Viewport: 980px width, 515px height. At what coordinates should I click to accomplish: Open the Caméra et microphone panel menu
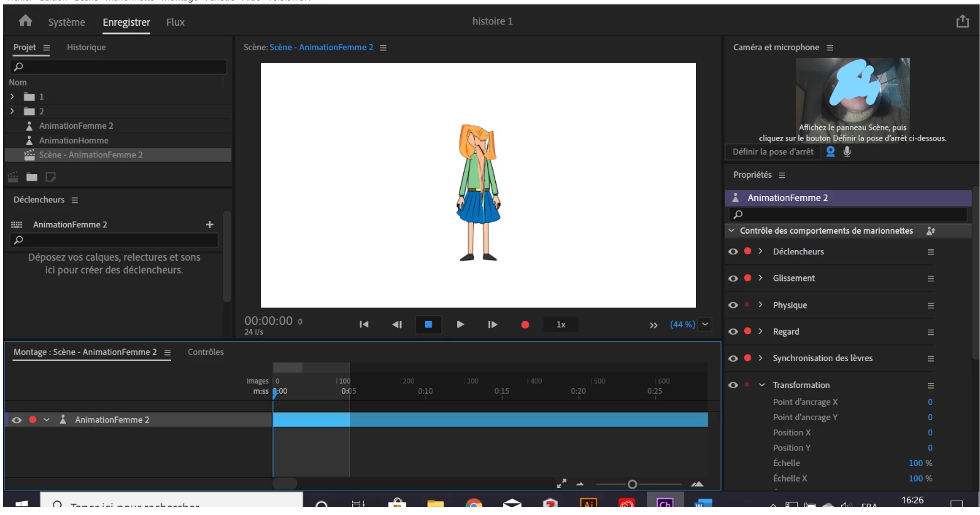coord(830,48)
